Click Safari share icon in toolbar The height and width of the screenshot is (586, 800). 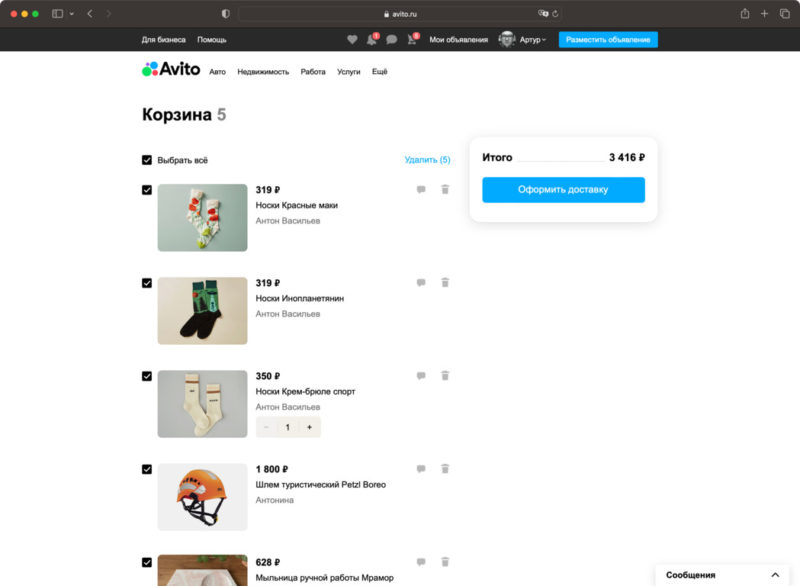(x=745, y=14)
